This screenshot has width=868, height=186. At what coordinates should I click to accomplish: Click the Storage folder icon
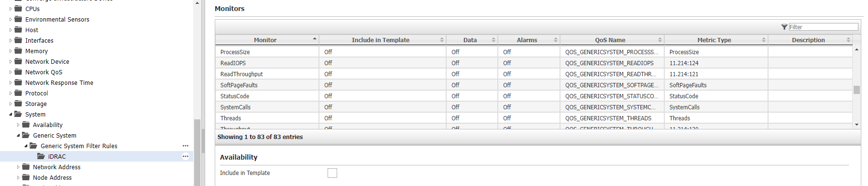[18, 104]
